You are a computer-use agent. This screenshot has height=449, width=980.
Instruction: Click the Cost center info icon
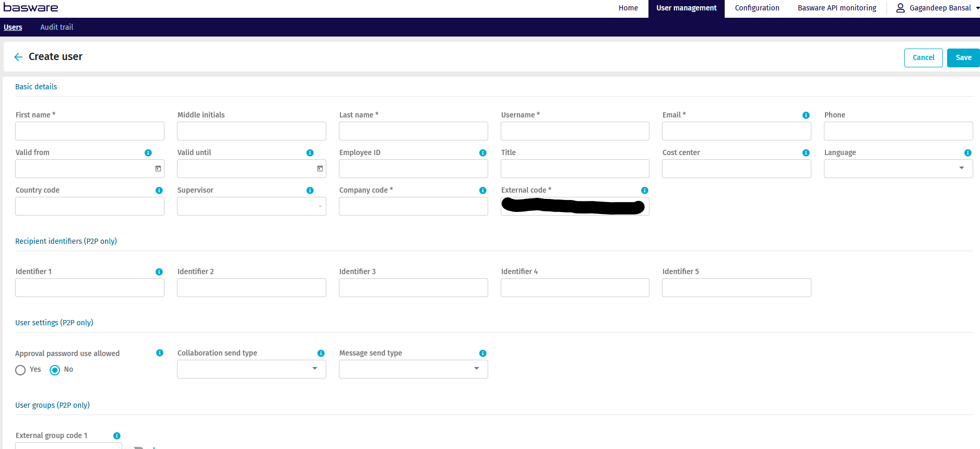tap(806, 153)
